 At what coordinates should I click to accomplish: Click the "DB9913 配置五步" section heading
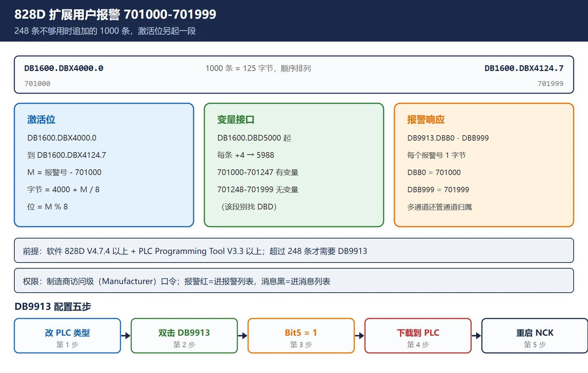[x=53, y=306]
